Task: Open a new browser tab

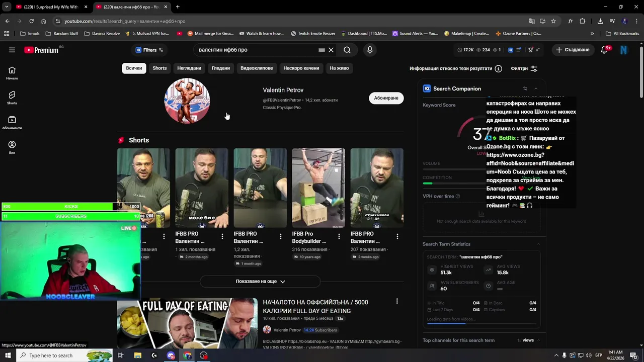Action: [x=178, y=7]
